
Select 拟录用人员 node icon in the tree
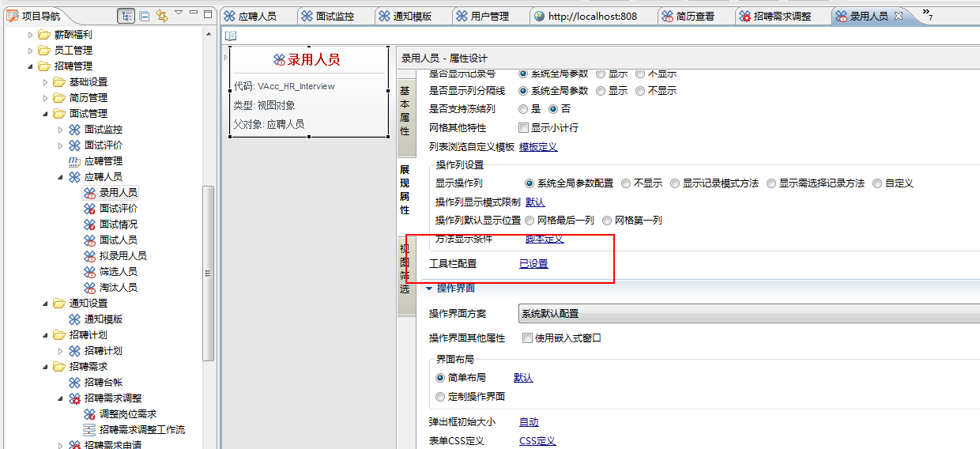click(89, 255)
